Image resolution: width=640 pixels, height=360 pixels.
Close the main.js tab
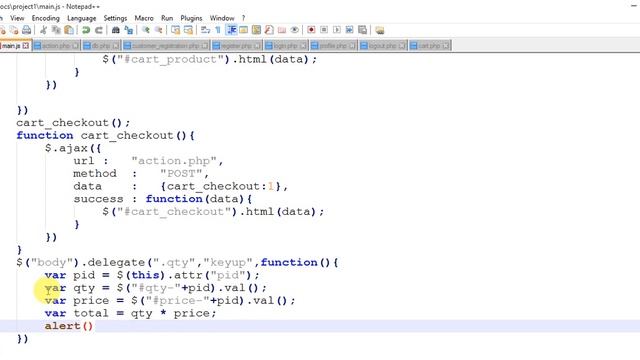26,46
